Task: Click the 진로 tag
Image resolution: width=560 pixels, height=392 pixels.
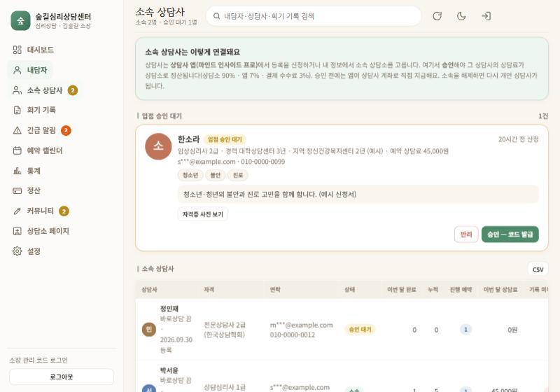Action: pyautogui.click(x=238, y=175)
